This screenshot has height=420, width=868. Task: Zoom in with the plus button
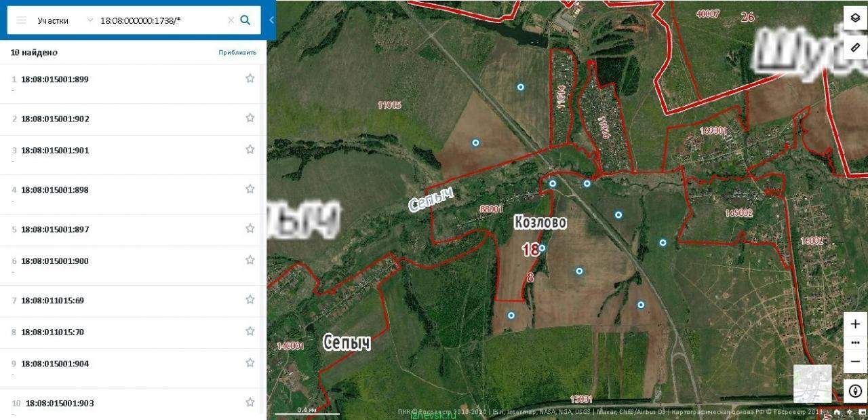pyautogui.click(x=855, y=324)
